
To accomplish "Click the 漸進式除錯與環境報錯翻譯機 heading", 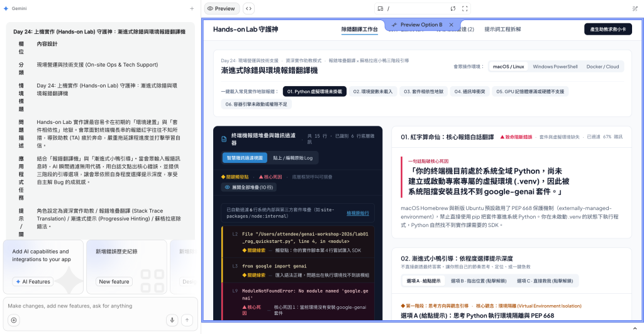I will tap(269, 70).
